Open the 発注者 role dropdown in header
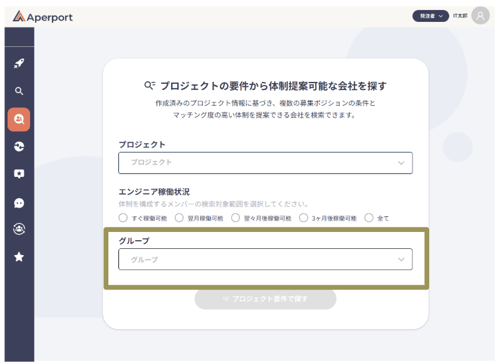Screen dimensions: 500x362 pyautogui.click(x=431, y=16)
